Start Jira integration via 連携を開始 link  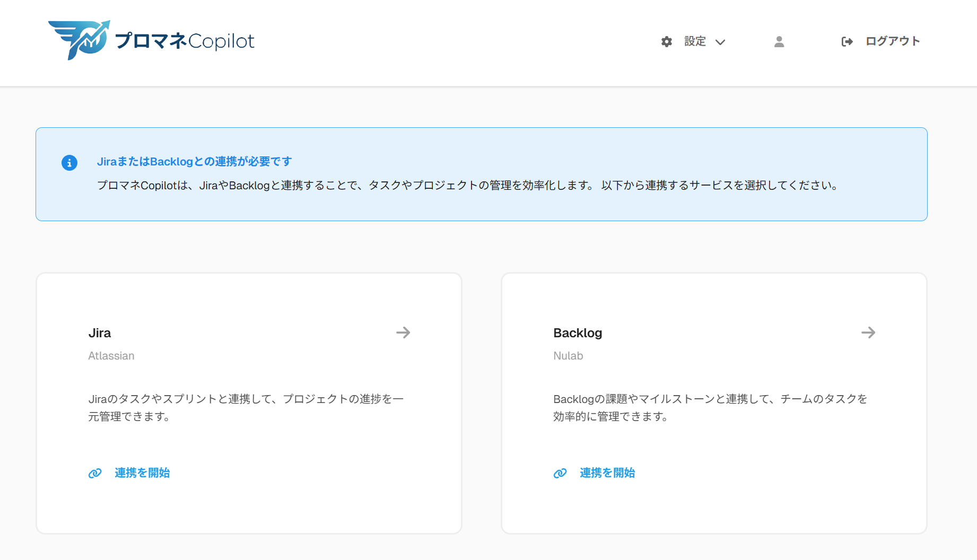pyautogui.click(x=142, y=472)
